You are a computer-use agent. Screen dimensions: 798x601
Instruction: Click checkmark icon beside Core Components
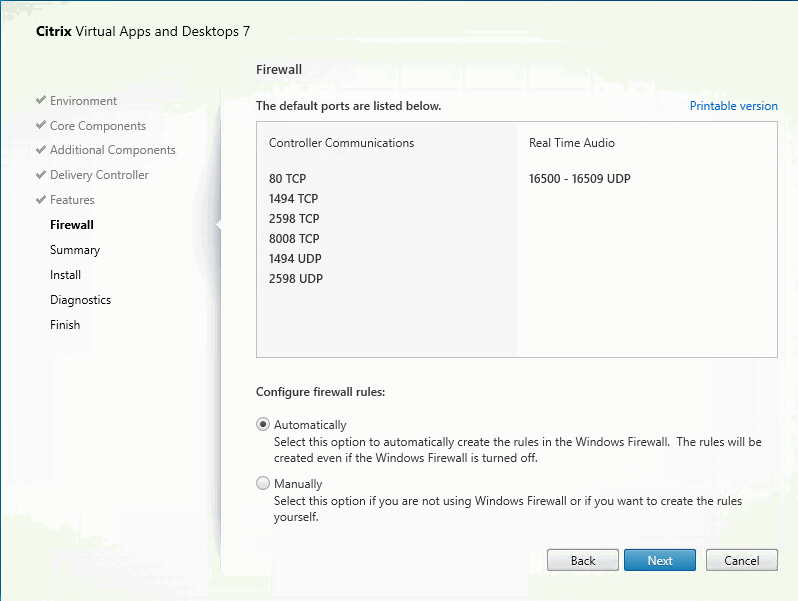[41, 125]
